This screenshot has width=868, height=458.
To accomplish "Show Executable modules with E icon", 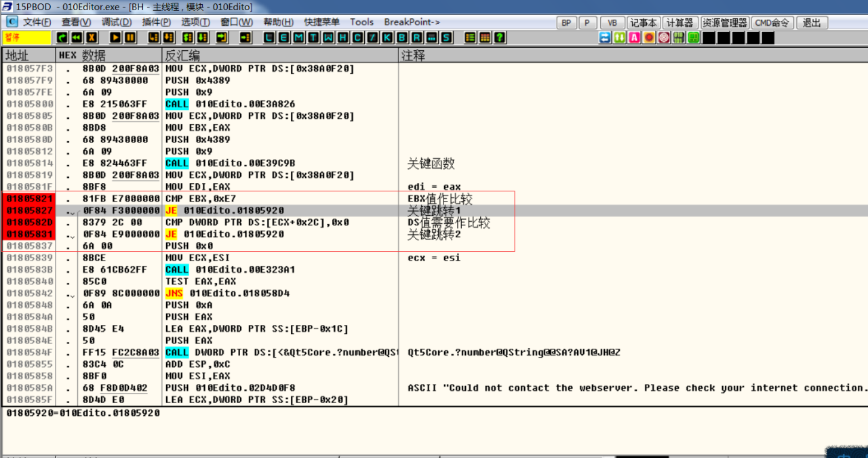I will click(x=284, y=38).
